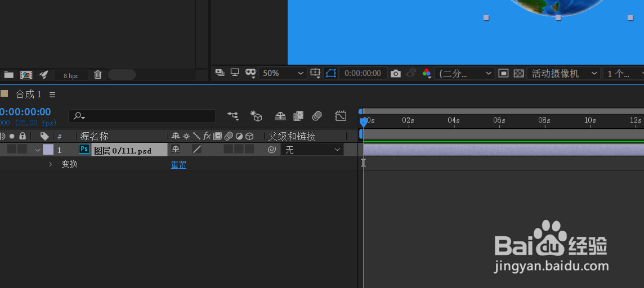Click the primary viewer monitor icon

click(x=235, y=73)
